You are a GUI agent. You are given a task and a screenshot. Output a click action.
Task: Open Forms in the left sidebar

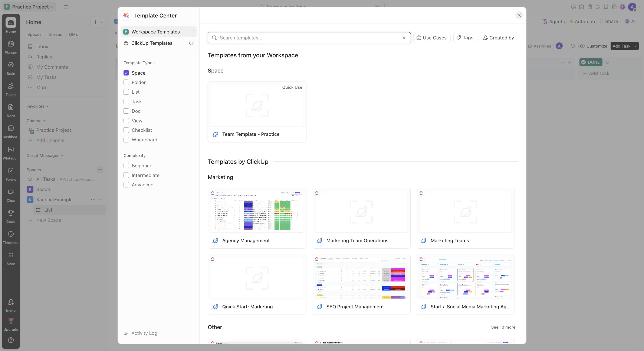[11, 174]
